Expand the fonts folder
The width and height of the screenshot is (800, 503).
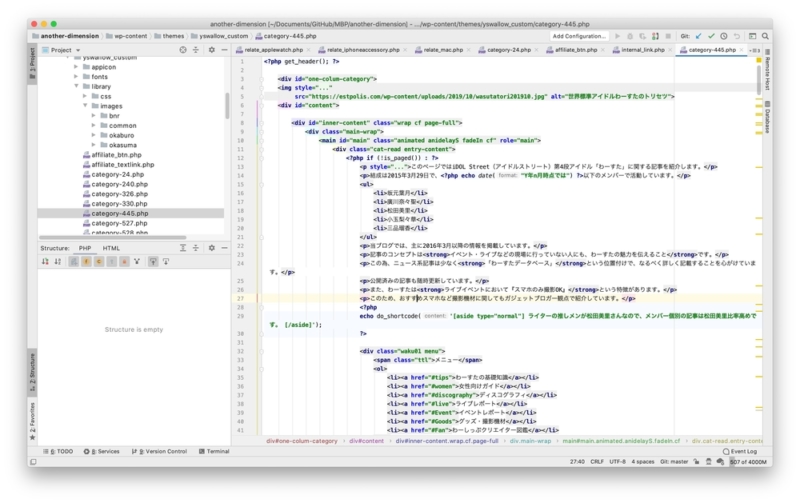(x=76, y=77)
